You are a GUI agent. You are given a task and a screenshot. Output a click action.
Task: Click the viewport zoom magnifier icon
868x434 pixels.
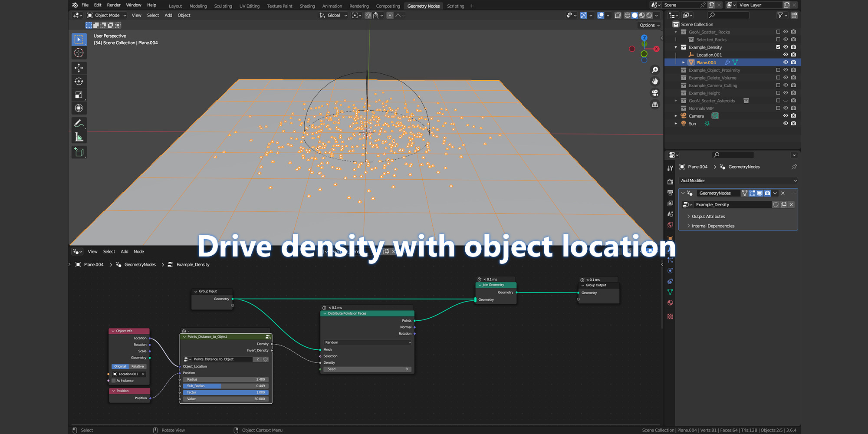655,70
